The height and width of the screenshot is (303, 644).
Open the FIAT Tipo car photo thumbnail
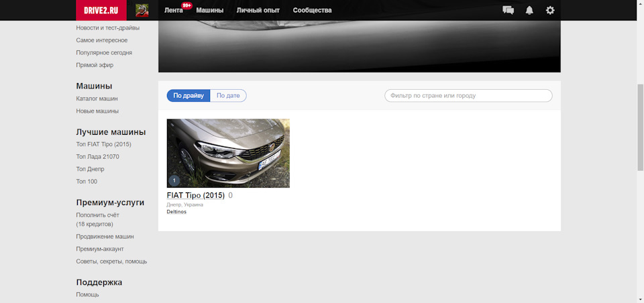(x=228, y=153)
